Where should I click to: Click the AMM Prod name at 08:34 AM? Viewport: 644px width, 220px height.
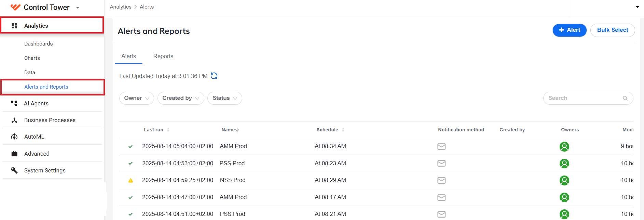(x=233, y=146)
